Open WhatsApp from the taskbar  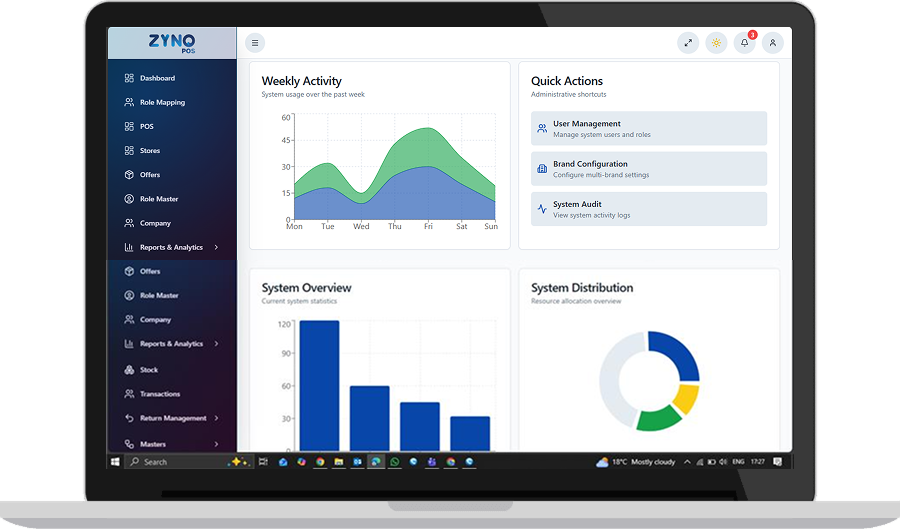click(x=394, y=462)
